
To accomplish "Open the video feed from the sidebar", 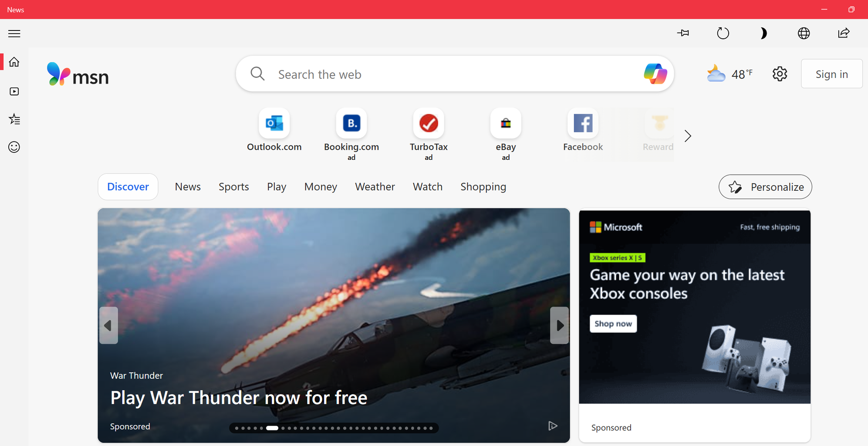I will click(14, 91).
